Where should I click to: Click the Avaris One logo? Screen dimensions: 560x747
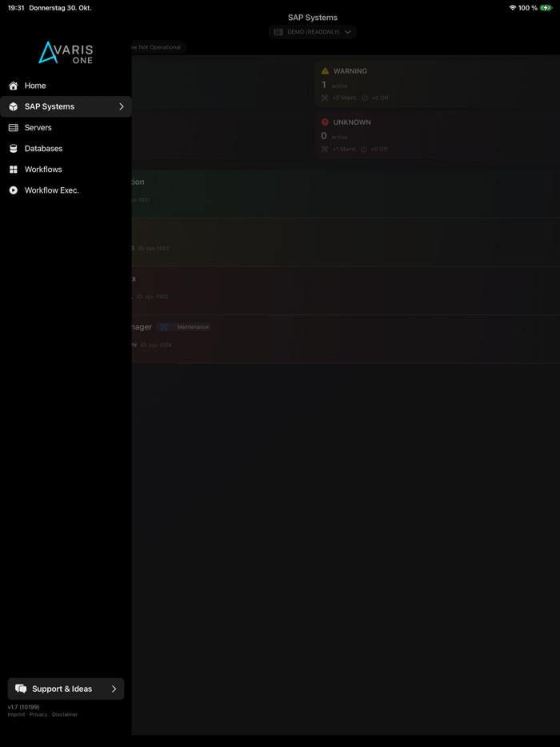click(x=66, y=53)
